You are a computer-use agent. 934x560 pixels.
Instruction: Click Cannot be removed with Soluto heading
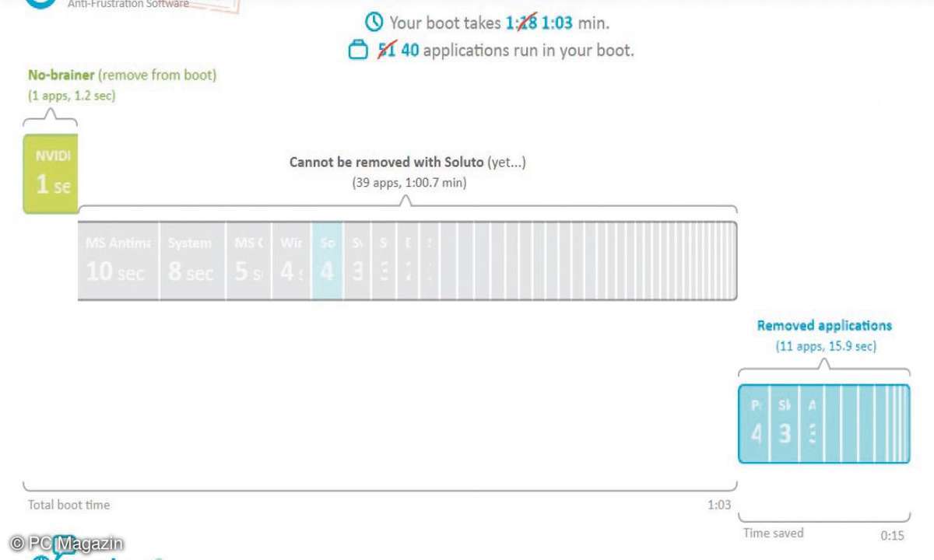click(x=408, y=163)
